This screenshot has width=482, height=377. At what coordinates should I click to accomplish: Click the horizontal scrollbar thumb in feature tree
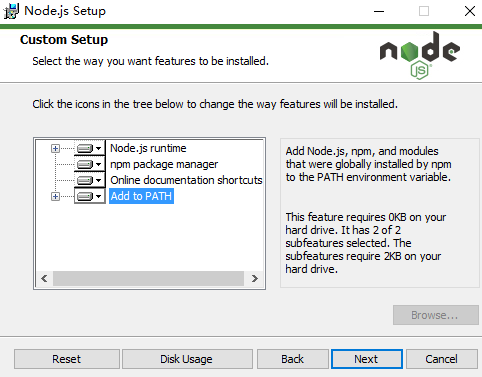tap(148, 278)
